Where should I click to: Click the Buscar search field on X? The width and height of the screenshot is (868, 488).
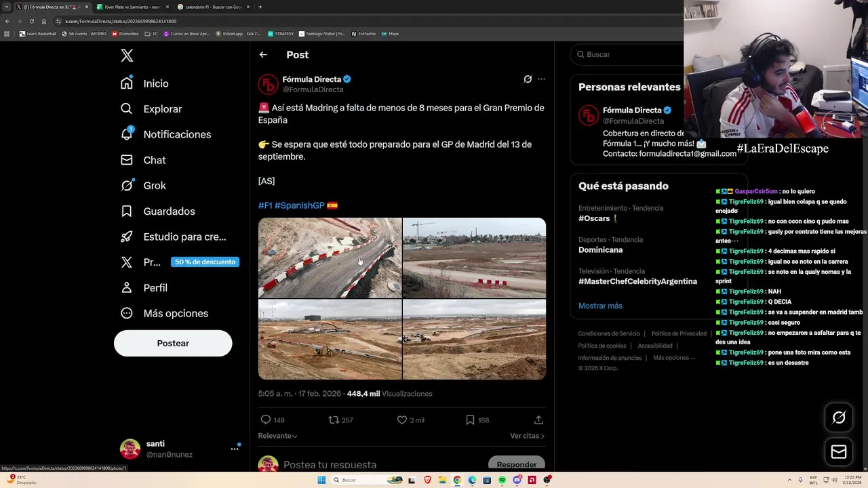(627, 54)
